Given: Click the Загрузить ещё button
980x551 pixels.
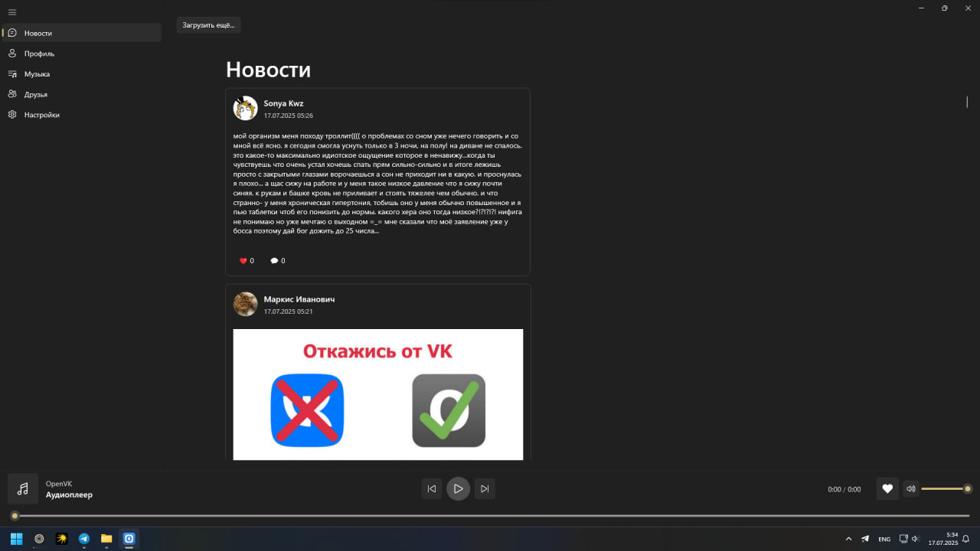Looking at the screenshot, I should [x=208, y=25].
